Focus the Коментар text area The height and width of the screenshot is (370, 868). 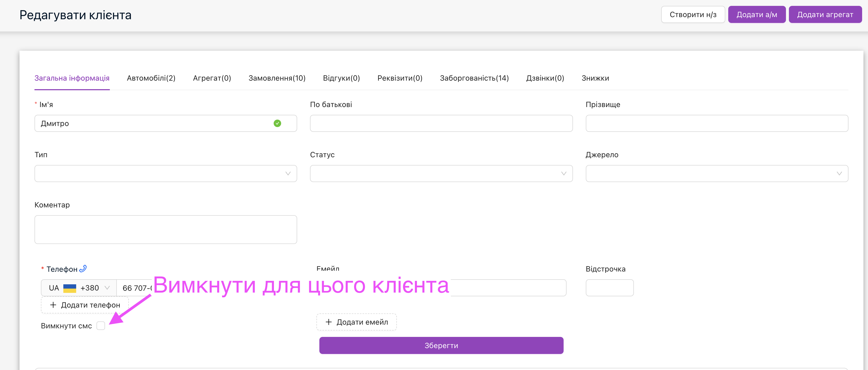165,229
